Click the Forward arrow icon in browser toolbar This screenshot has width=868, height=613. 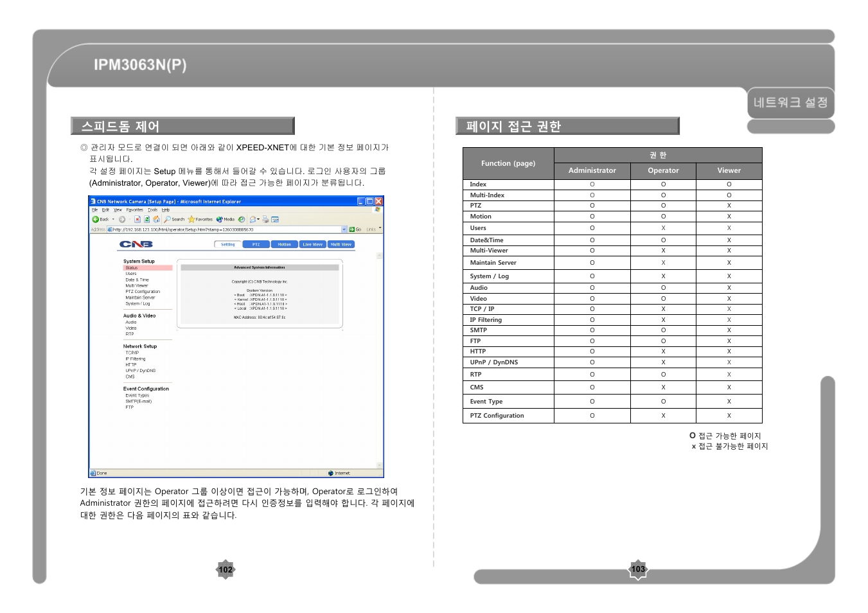[x=122, y=219]
